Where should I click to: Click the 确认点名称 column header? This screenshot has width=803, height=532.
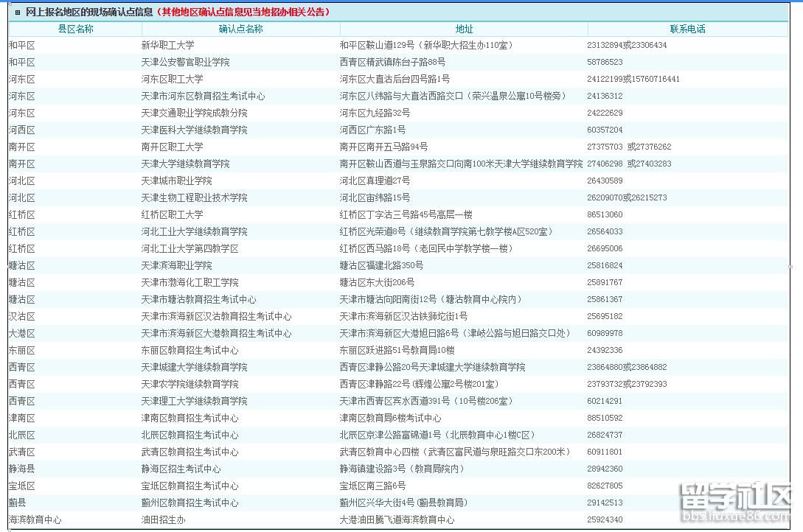[240, 29]
